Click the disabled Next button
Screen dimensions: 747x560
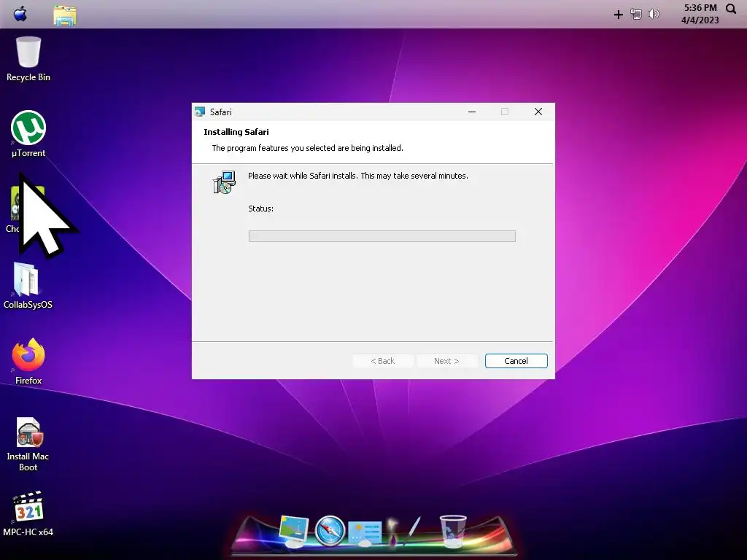click(x=446, y=361)
